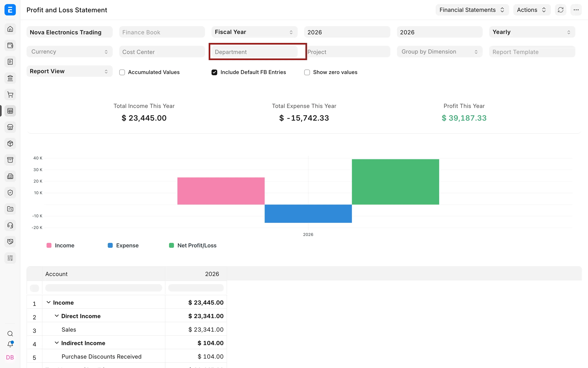Open the handshake sidebar icon
Screen dimensions: 588x368
[10, 242]
